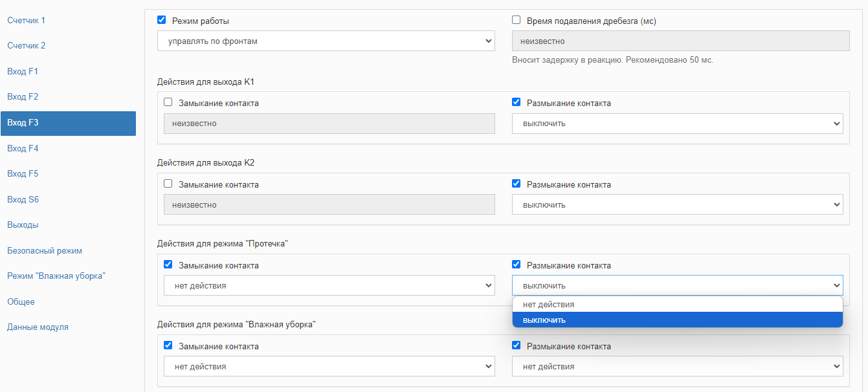The width and height of the screenshot is (868, 392).
Task: Choose выключить in open dropdown list
Action: coord(677,320)
